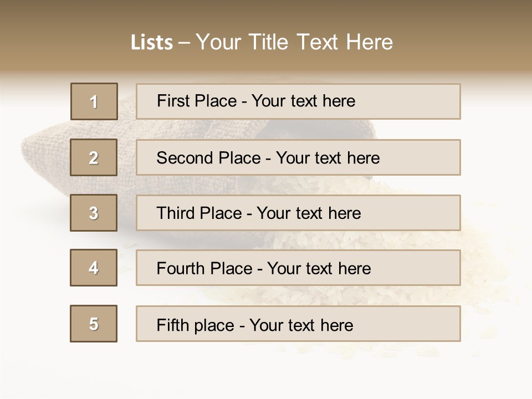This screenshot has height=399, width=532.
Task: Click the number 3 box
Action: pos(94,213)
